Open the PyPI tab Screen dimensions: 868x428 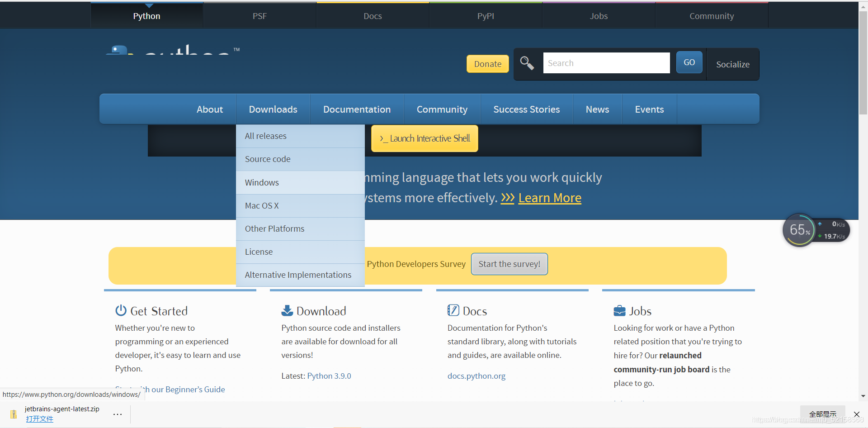(x=486, y=16)
